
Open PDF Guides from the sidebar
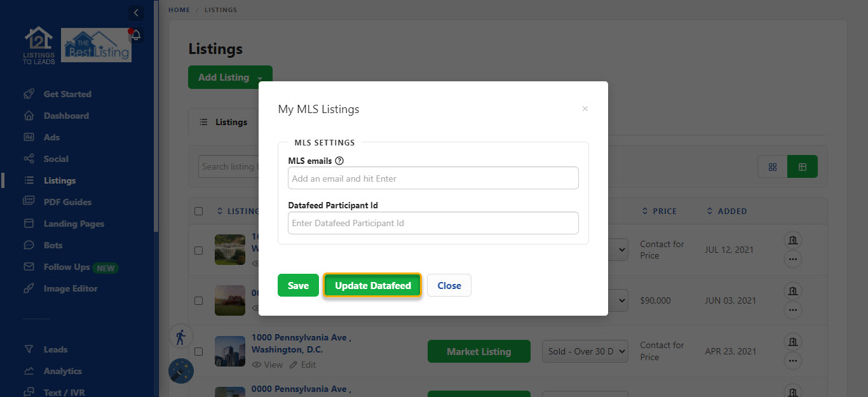67,202
